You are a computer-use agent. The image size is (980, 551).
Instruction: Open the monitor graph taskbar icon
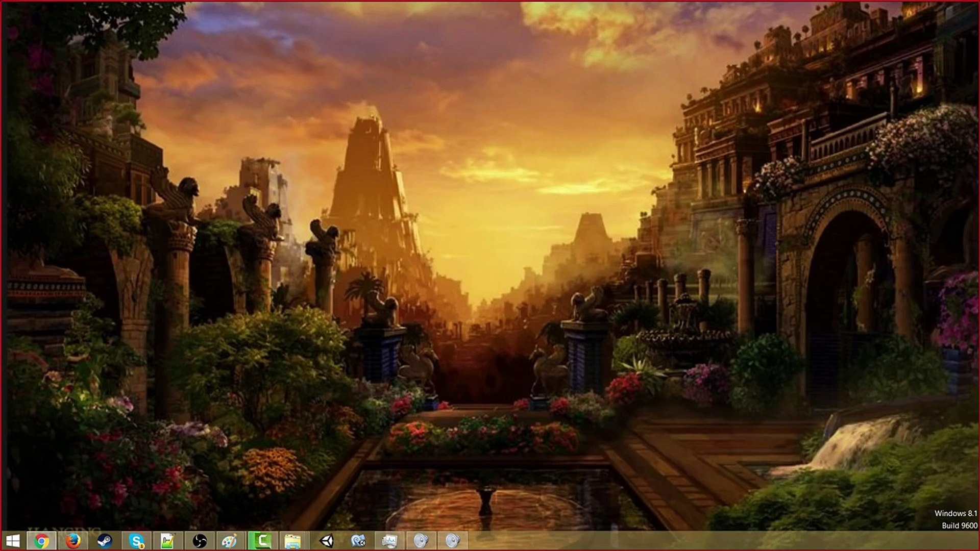pos(389,541)
